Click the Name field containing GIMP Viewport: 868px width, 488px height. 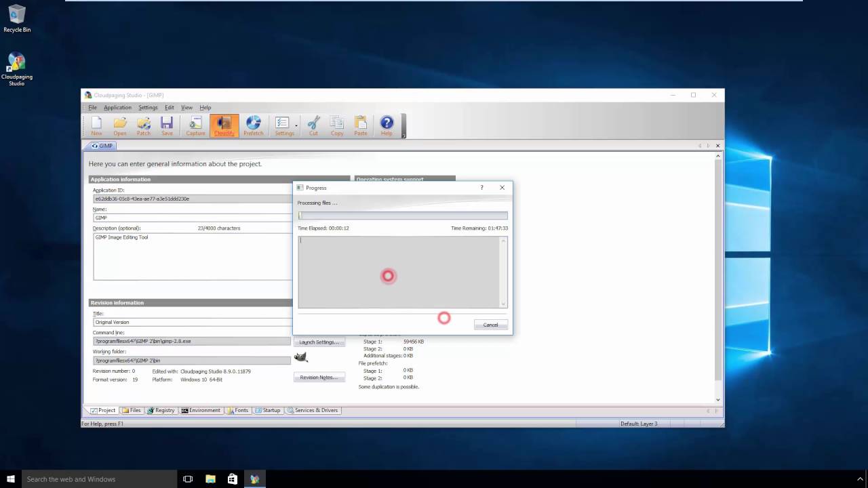coord(192,218)
